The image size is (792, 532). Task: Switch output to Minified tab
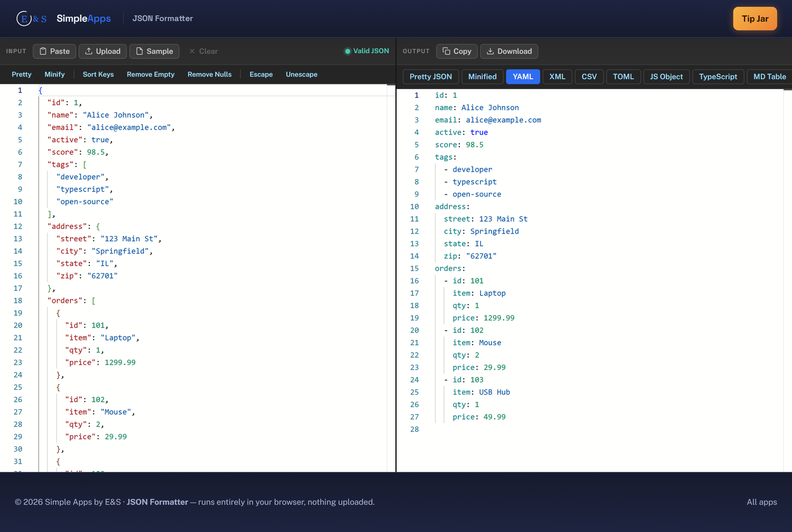point(482,77)
